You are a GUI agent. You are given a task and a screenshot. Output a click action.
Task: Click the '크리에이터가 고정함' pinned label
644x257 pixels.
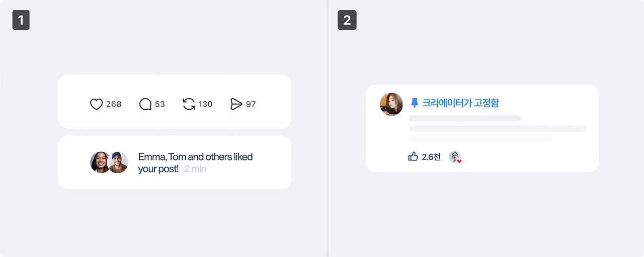click(460, 103)
